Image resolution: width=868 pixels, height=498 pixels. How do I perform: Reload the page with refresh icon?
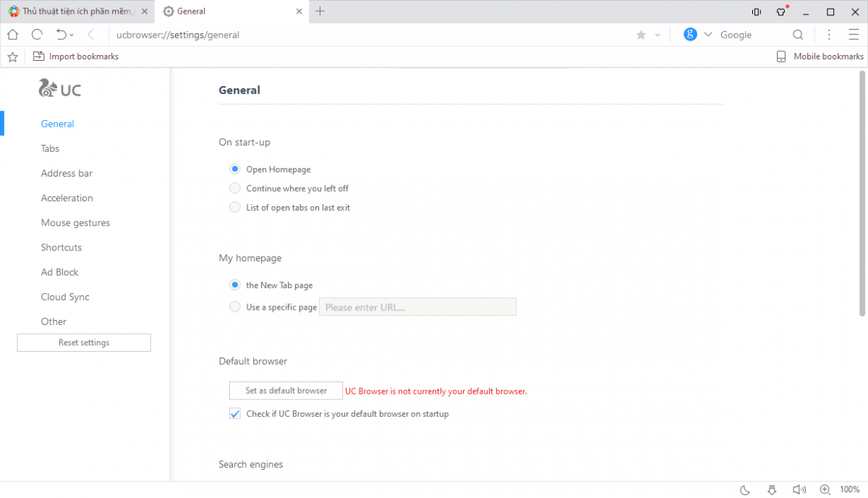pos(37,35)
